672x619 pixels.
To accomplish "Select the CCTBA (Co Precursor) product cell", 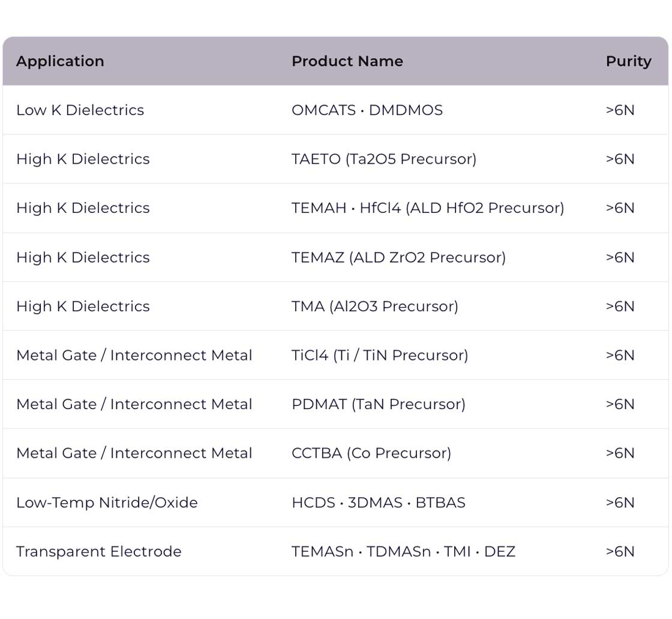I will tap(371, 453).
